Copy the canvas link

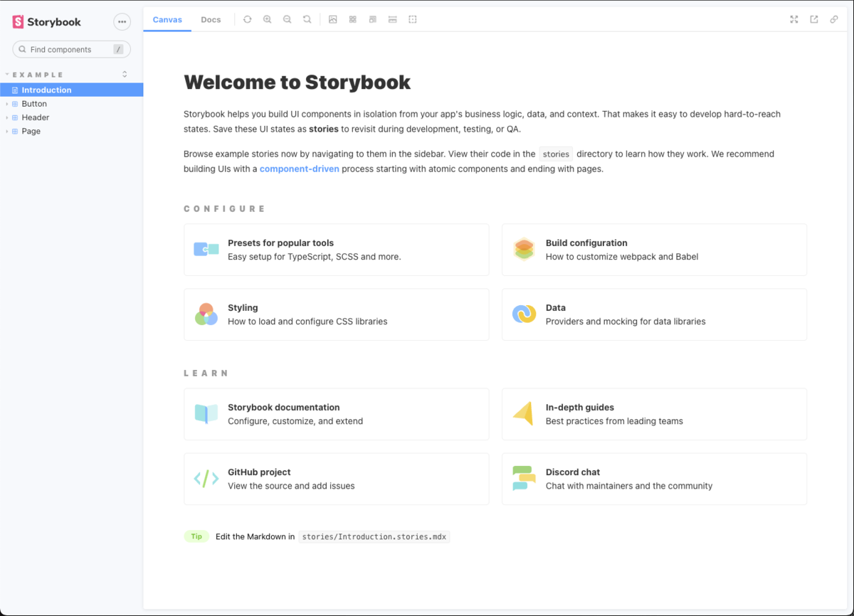833,19
